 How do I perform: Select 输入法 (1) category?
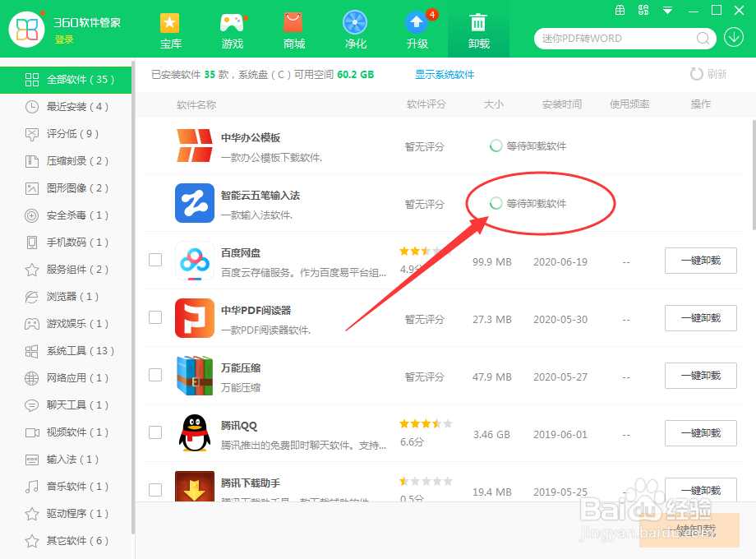point(66,460)
